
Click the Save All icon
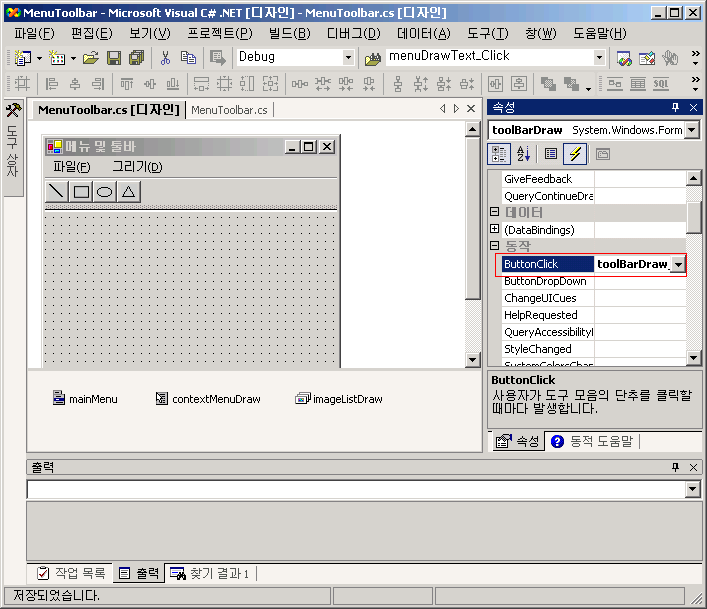point(136,58)
